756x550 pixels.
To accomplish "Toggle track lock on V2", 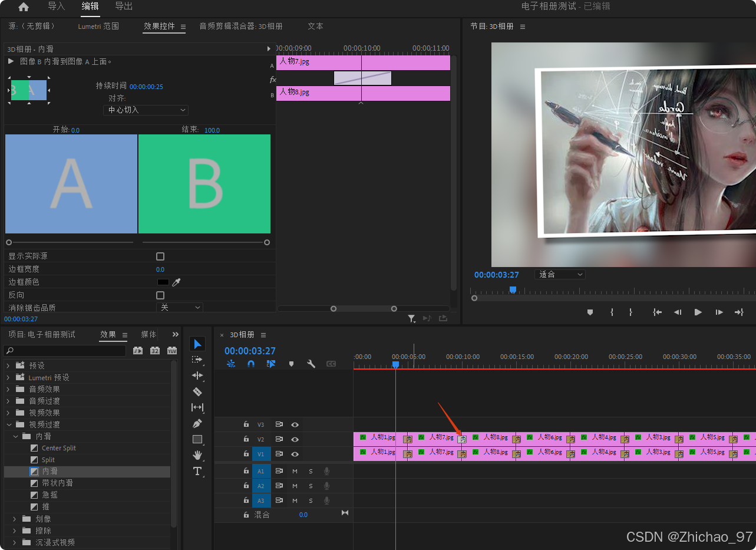I will (x=246, y=439).
